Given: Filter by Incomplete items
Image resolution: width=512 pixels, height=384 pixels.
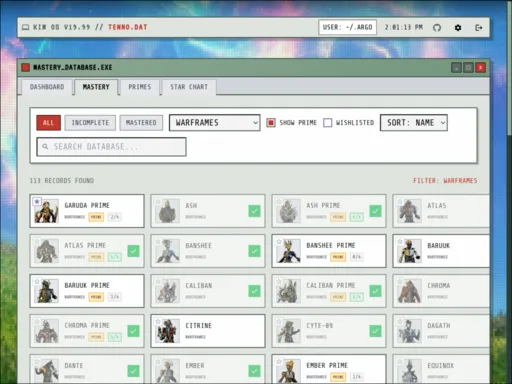Looking at the screenshot, I should pos(90,123).
